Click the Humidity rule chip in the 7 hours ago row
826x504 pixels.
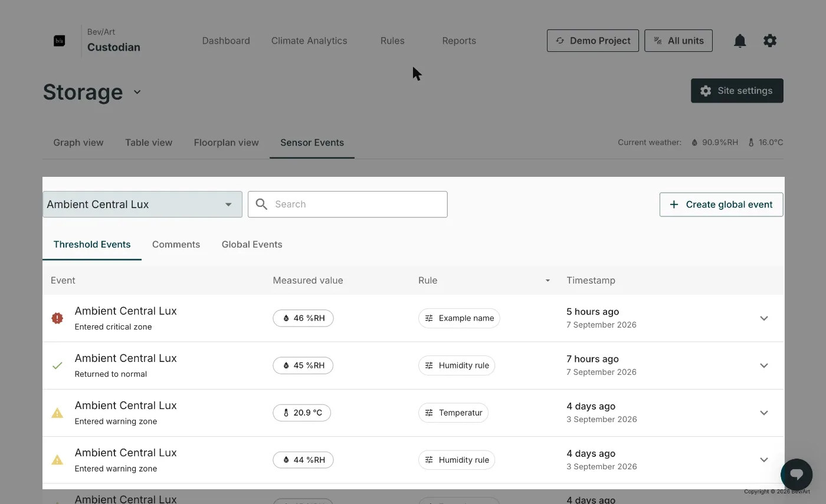tap(457, 365)
